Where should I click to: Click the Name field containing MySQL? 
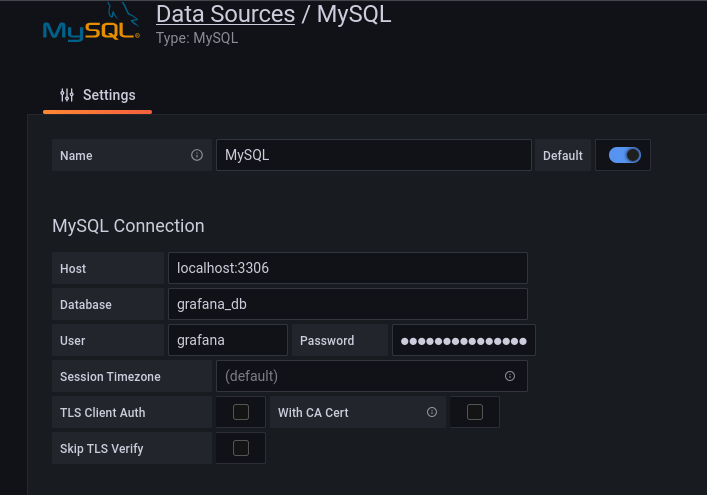pos(374,155)
